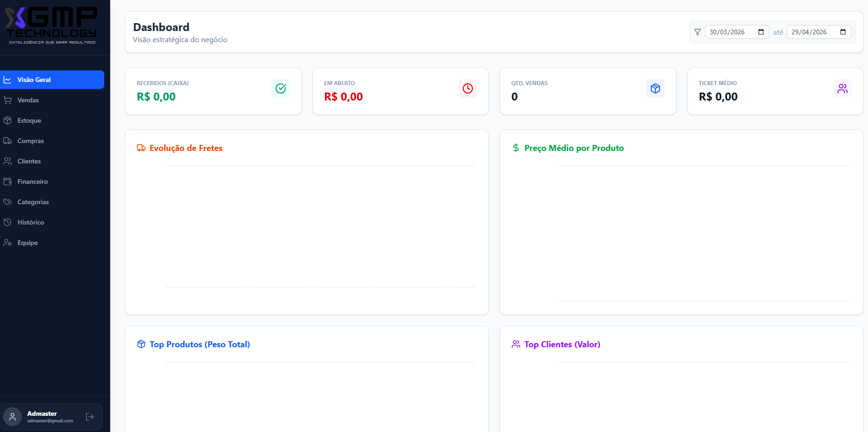Click the blue package icon on Qtd. Vendas
868x432 pixels.
pos(655,88)
